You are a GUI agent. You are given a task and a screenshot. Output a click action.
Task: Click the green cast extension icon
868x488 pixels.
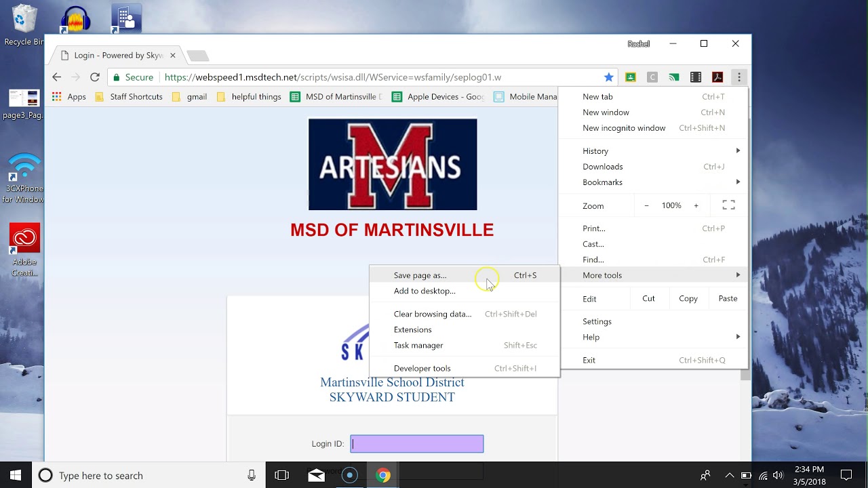tap(674, 77)
